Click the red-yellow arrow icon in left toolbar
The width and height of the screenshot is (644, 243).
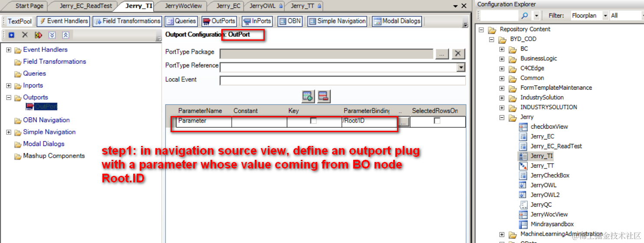point(39,35)
